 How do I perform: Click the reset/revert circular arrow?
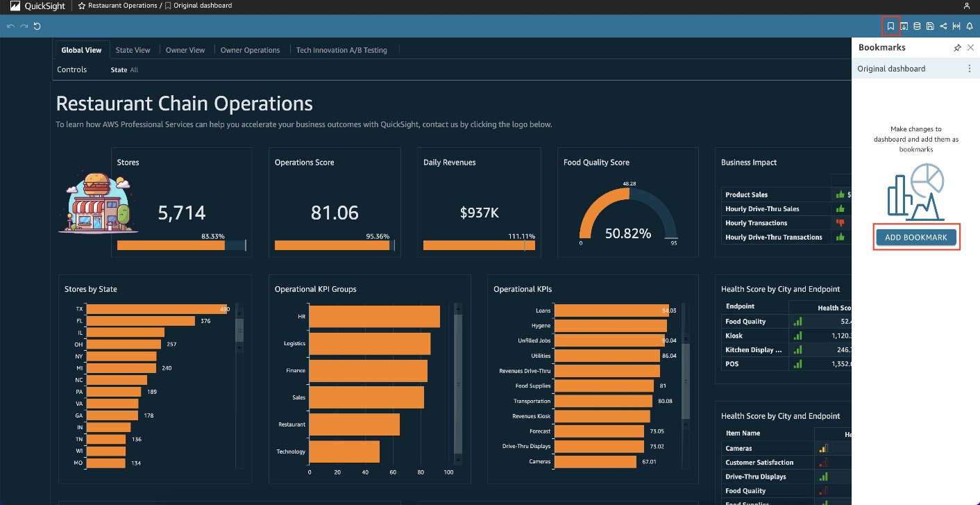(x=37, y=26)
